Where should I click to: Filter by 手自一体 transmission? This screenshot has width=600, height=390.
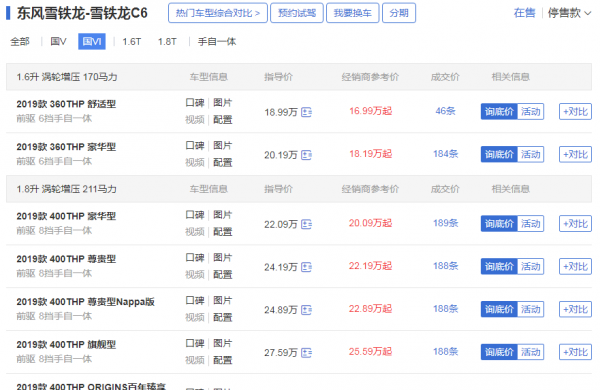click(x=217, y=41)
